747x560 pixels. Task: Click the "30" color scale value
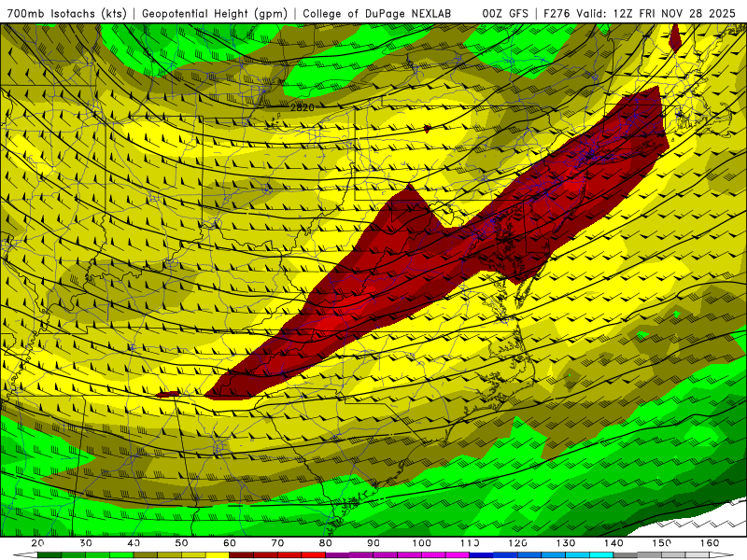click(86, 543)
